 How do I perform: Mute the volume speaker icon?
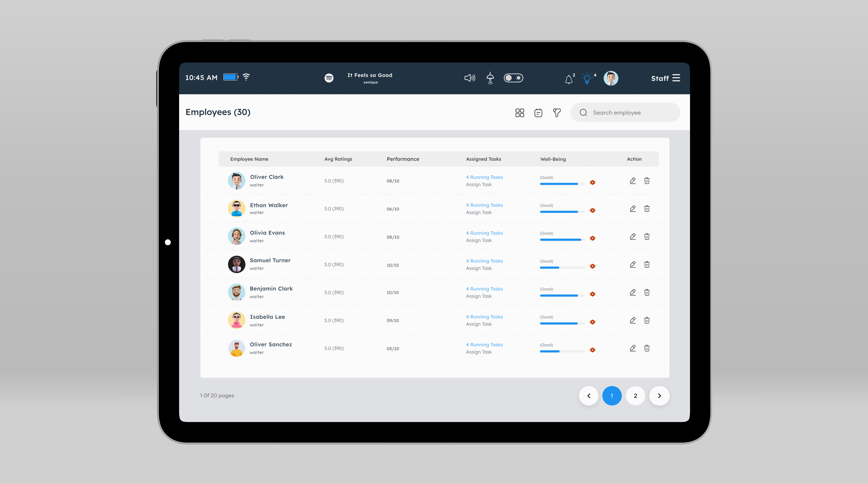(x=469, y=78)
